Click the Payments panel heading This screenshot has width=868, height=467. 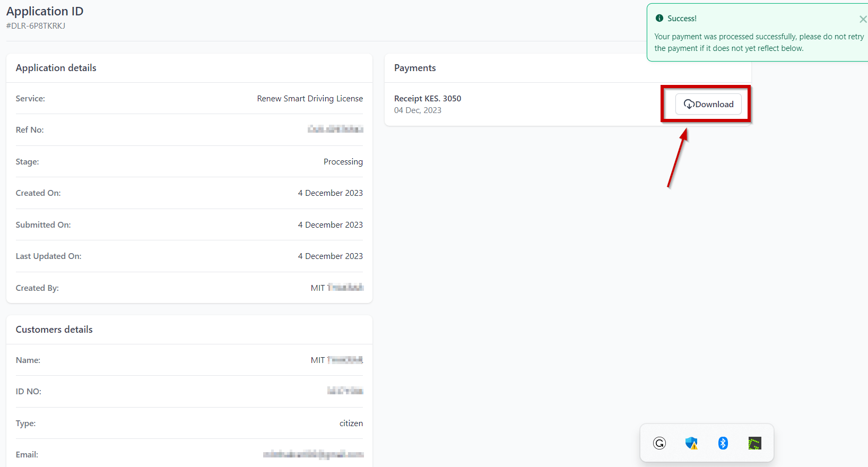(x=415, y=68)
